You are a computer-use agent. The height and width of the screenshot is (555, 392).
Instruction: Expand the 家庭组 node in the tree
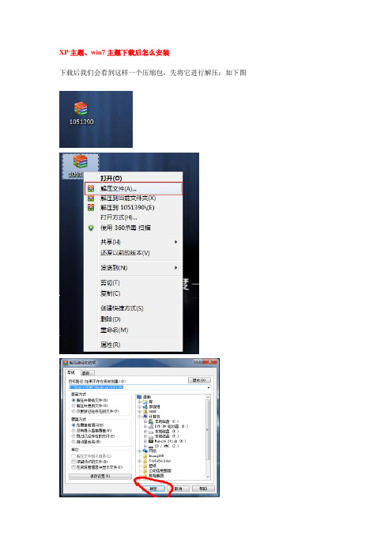point(139,406)
